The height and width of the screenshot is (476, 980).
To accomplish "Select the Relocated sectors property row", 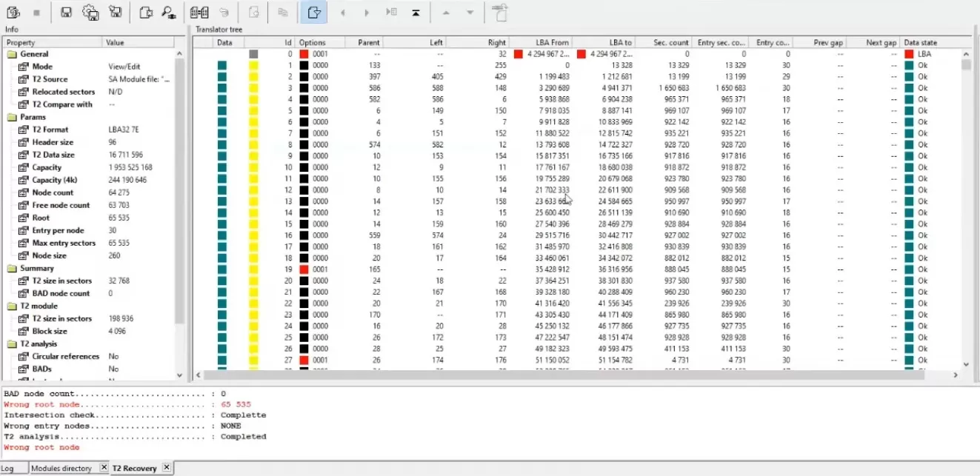I will point(90,92).
